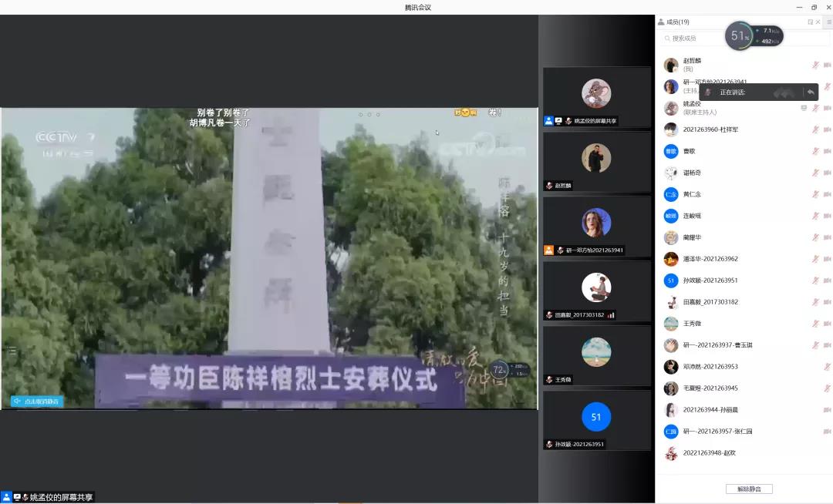The height and width of the screenshot is (504, 833).
Task: Select the 王秀微 participant video tile
Action: click(596, 355)
